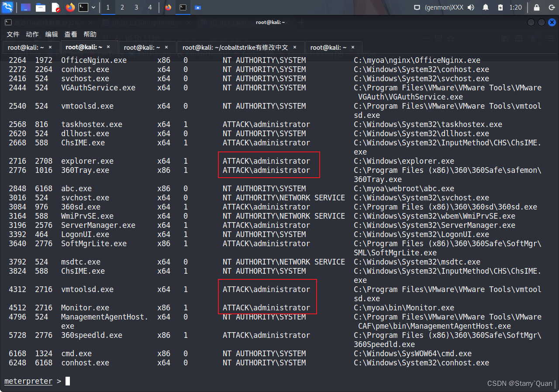Launch the text editor from the panel
The image size is (559, 392).
[x=55, y=7]
